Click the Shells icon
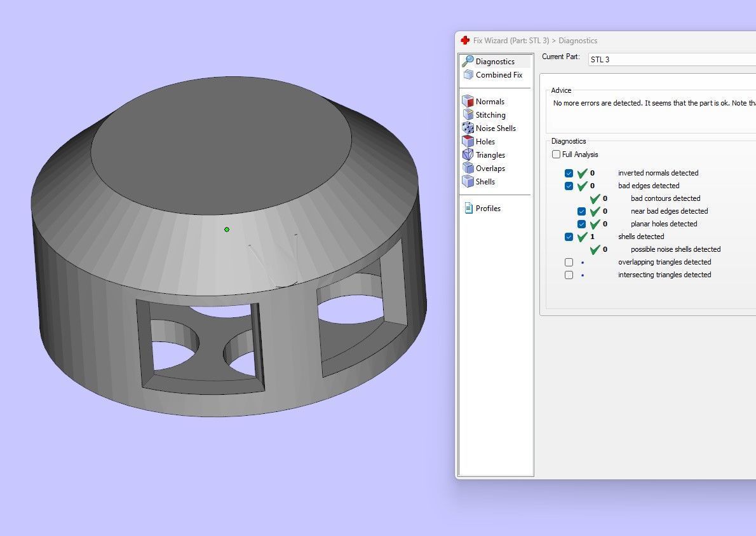Image resolution: width=756 pixels, height=536 pixels. (468, 181)
